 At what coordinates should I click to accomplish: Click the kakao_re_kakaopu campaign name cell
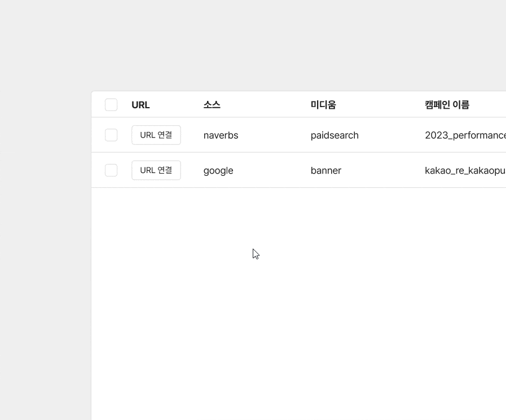coord(465,170)
